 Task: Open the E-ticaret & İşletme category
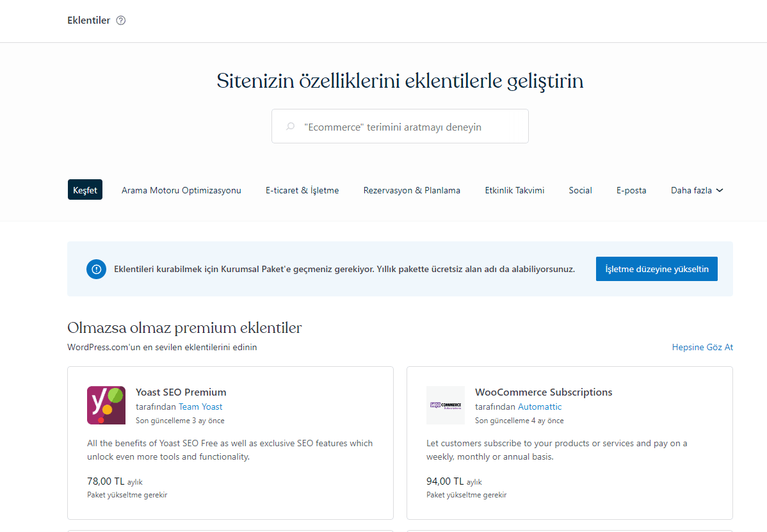(302, 190)
